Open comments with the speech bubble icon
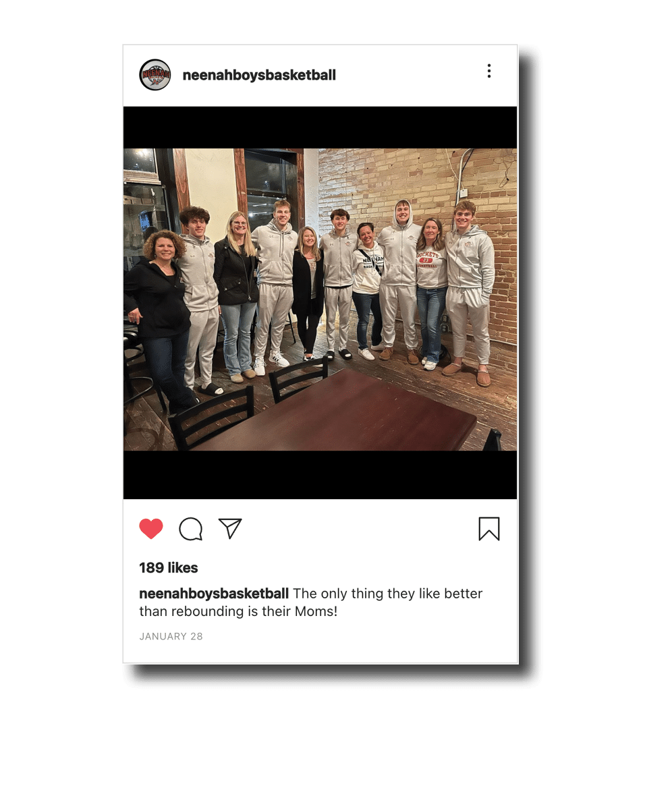Screen dimensions: 672x794 pyautogui.click(x=191, y=529)
